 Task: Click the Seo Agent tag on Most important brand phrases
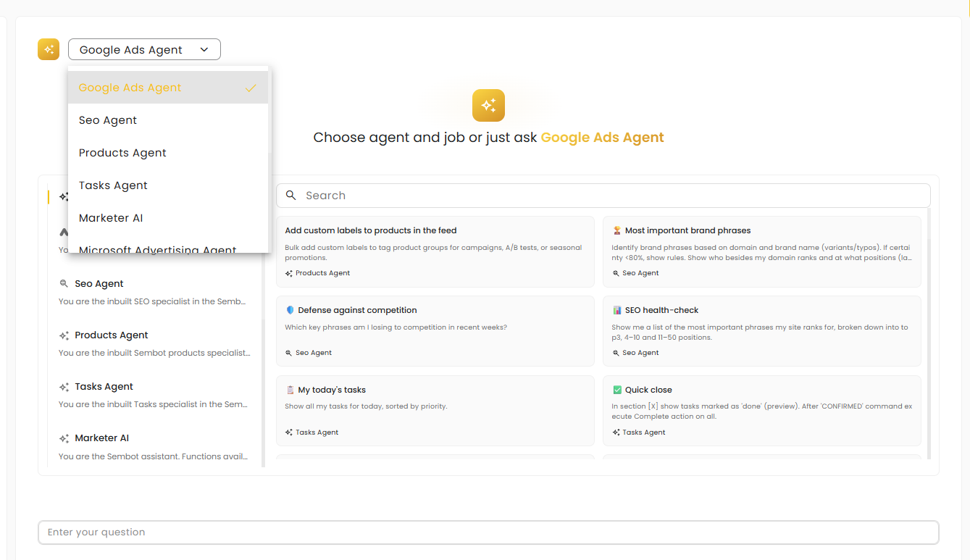pyautogui.click(x=635, y=273)
